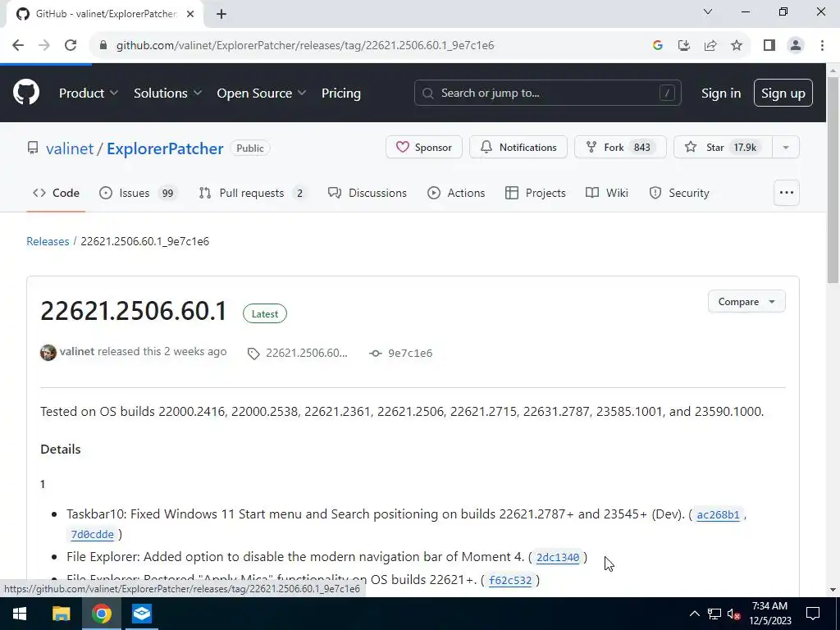Click the taskbar clock showing 7:34 AM

[769, 614]
